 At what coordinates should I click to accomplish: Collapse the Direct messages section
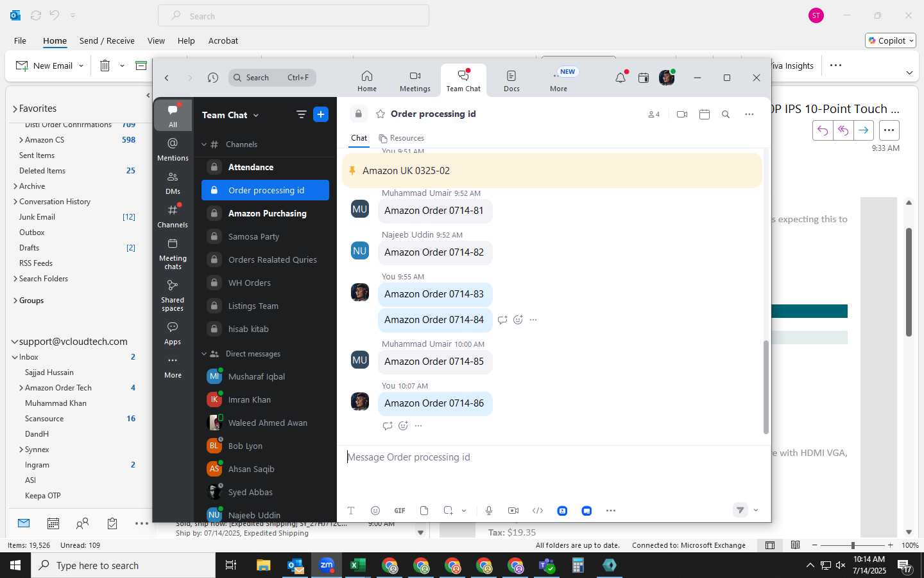pos(204,354)
